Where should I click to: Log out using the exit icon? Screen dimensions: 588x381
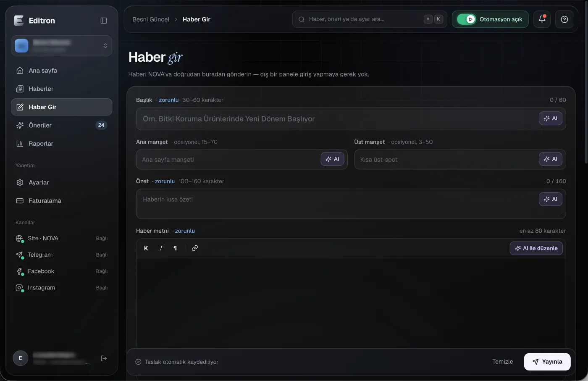click(x=104, y=358)
